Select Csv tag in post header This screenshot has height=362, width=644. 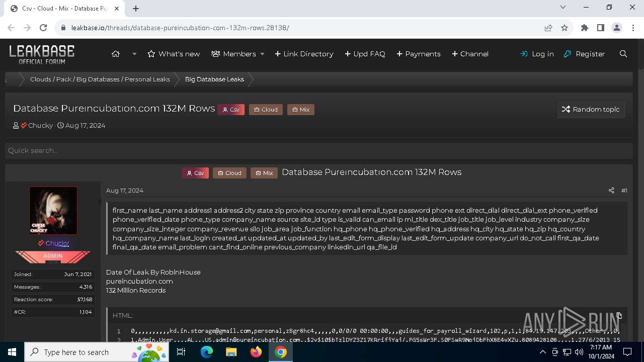195,173
